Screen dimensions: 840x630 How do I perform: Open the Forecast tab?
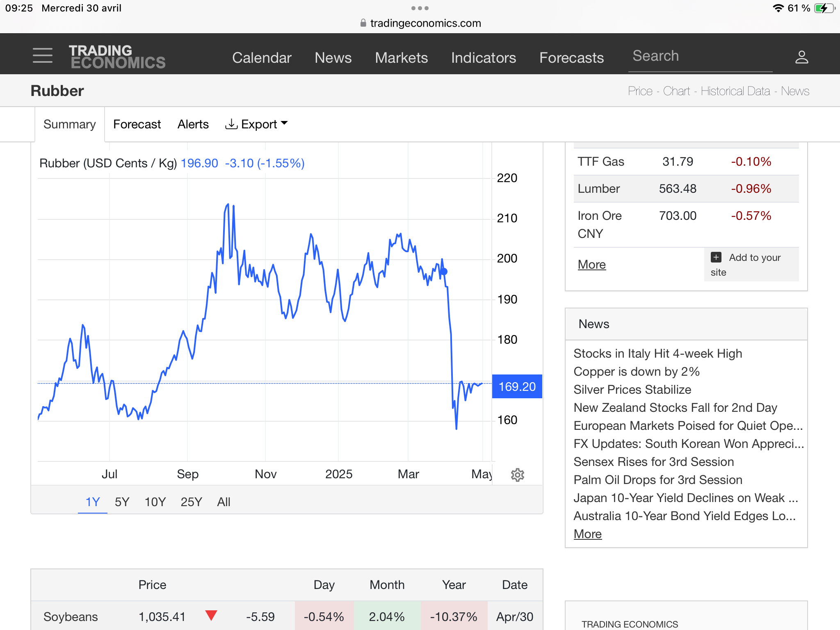click(x=137, y=124)
